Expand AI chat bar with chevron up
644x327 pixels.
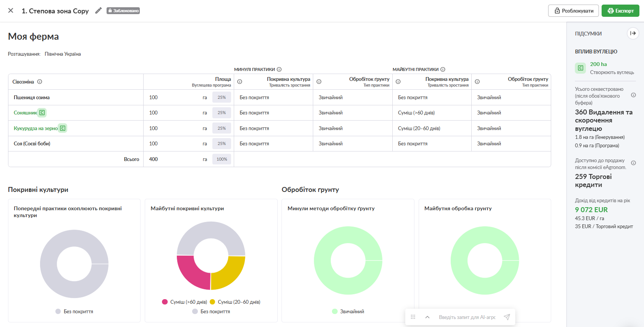(427, 317)
